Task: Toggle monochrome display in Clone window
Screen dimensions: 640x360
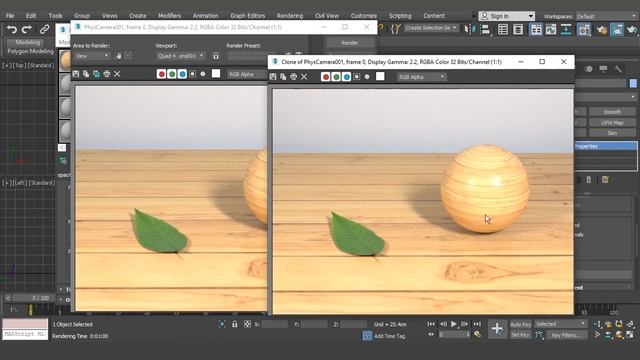Action: [x=367, y=77]
